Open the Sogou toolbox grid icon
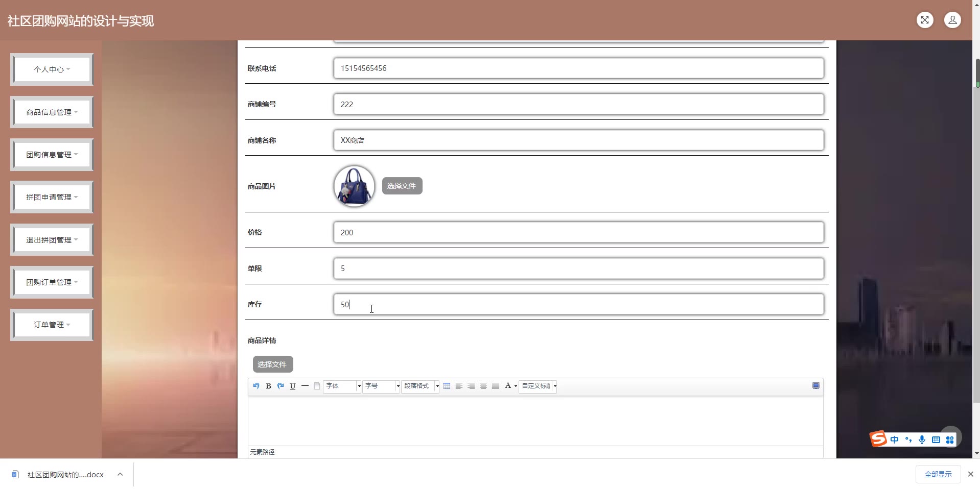 click(x=949, y=439)
